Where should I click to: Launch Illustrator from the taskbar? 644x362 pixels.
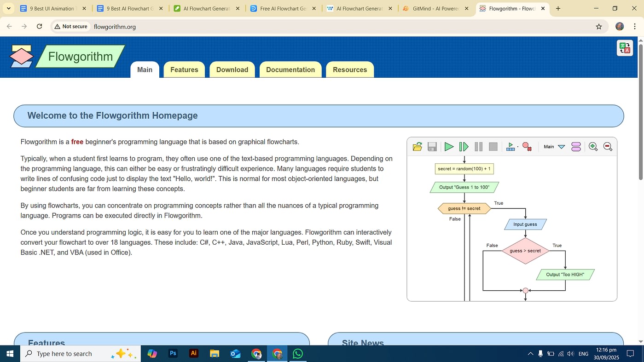pos(194,353)
